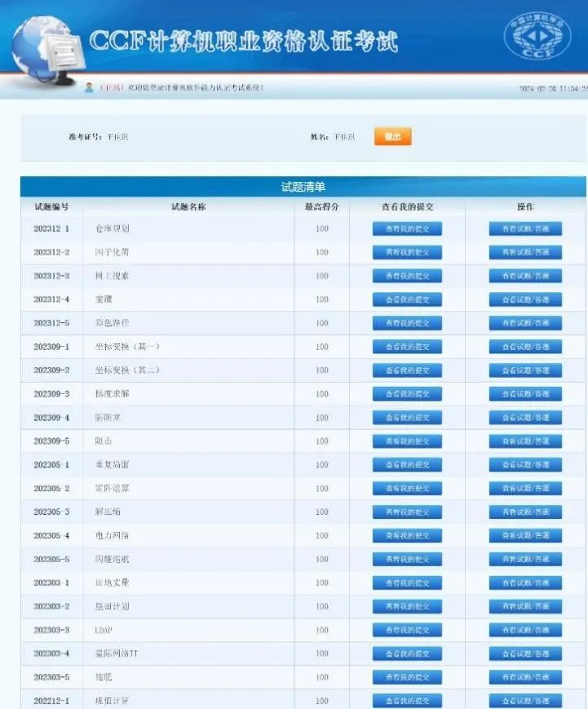Click the 试题清单 table title bar

coord(303,187)
